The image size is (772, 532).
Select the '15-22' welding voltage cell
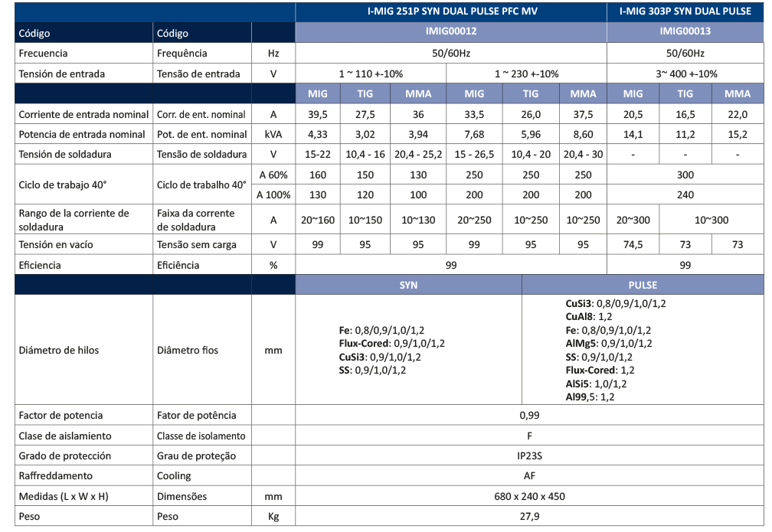click(318, 155)
